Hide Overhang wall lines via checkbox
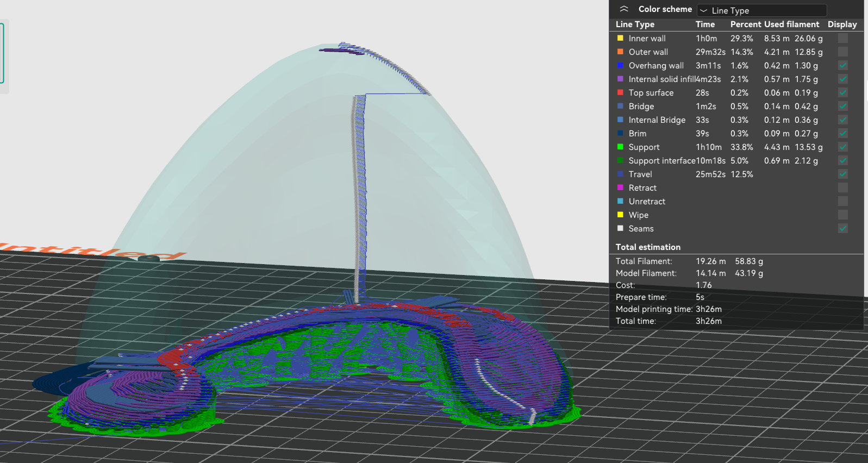Screen dimensions: 868x463 pos(842,65)
